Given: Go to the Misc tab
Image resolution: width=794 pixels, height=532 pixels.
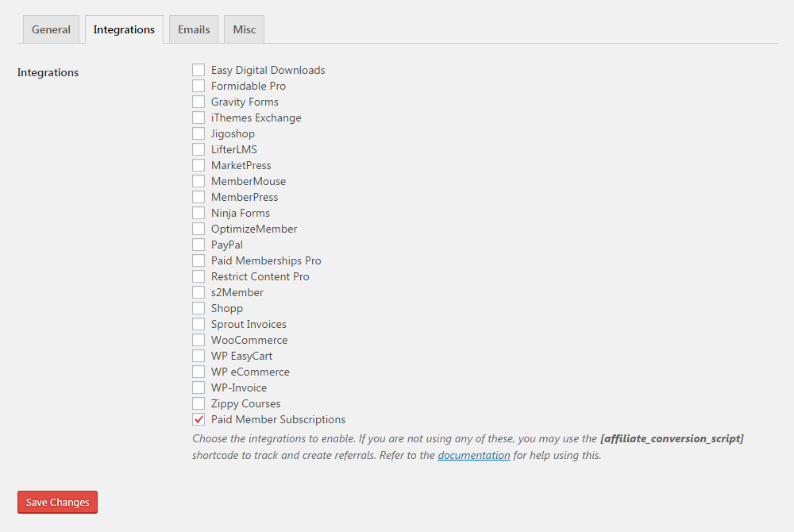Looking at the screenshot, I should coord(244,29).
